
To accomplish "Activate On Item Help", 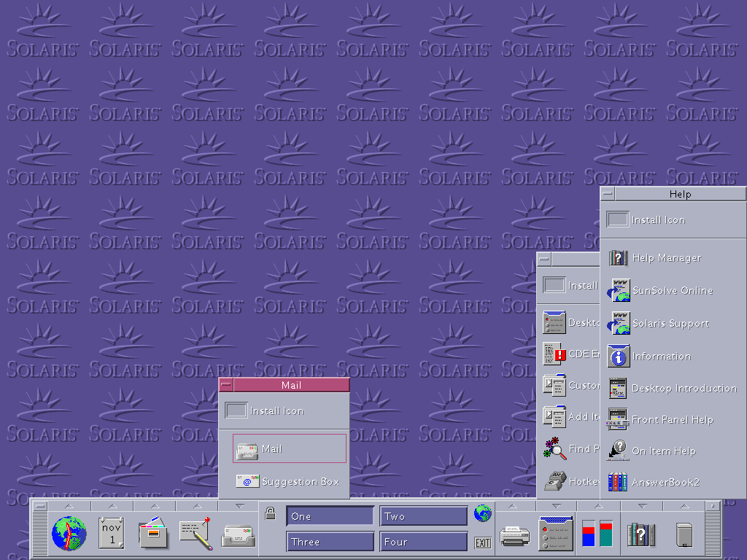I will [651, 451].
